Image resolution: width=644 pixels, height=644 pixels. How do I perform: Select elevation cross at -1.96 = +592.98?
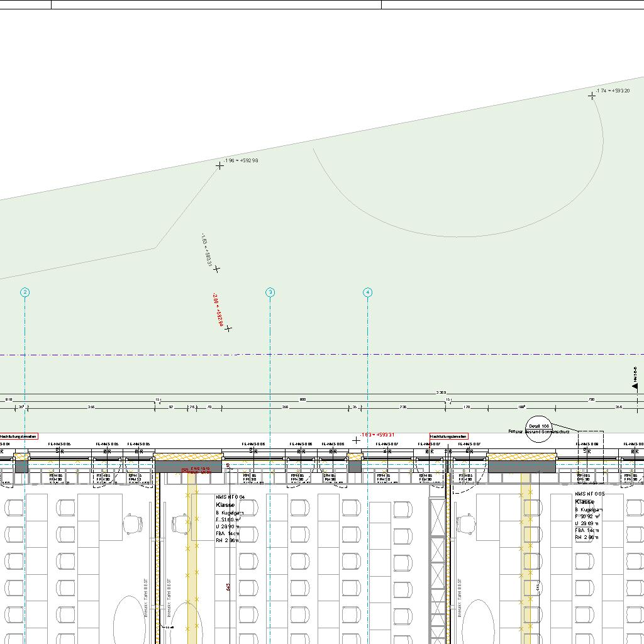[x=219, y=165]
